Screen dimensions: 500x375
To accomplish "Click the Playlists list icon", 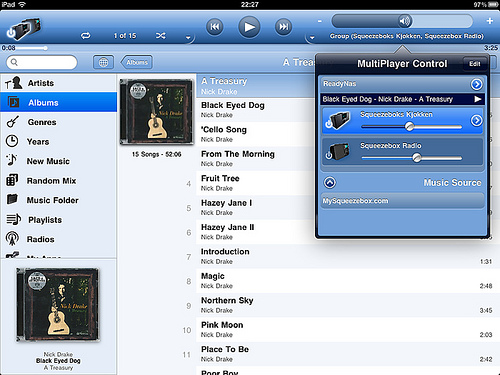I will coord(13,219).
